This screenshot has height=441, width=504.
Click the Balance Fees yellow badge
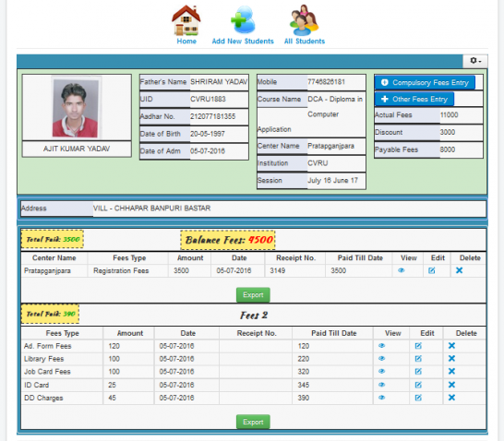(228, 240)
